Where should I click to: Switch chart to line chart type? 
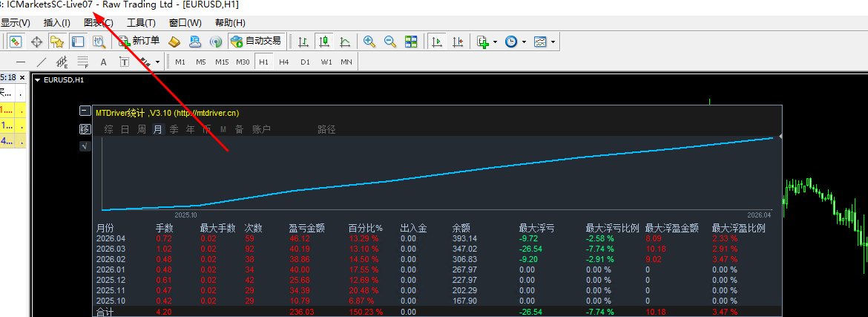click(345, 42)
